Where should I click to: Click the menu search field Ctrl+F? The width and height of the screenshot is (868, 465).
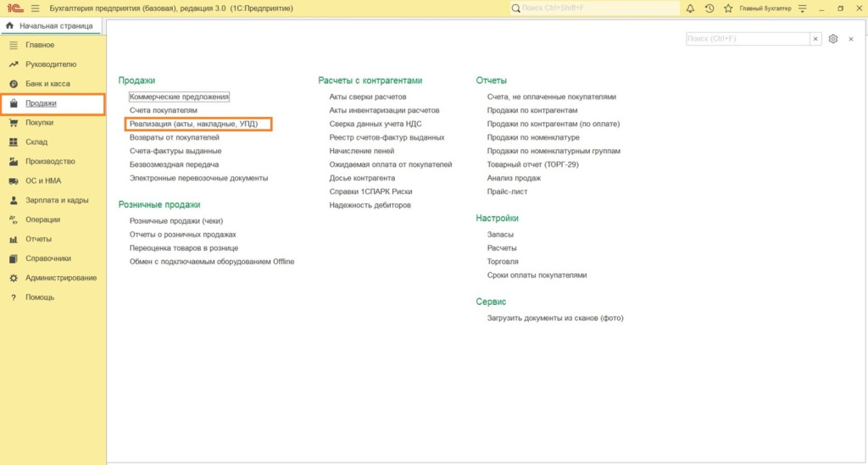click(x=746, y=39)
